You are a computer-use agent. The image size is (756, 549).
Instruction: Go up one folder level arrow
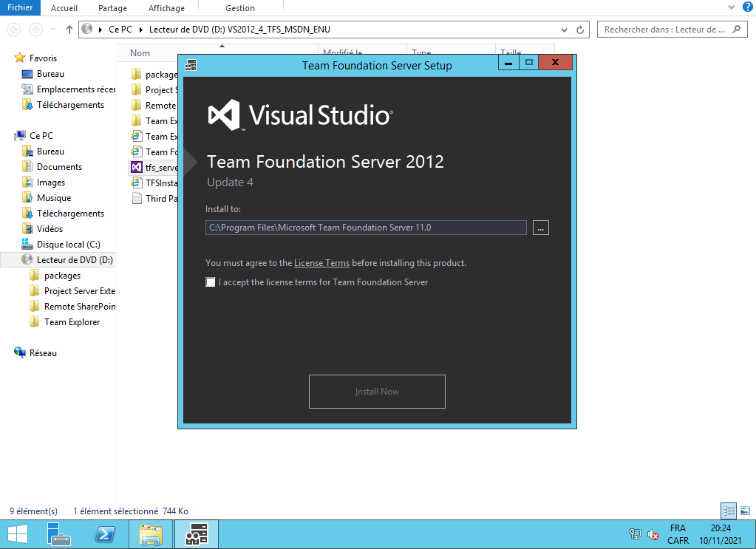(69, 30)
